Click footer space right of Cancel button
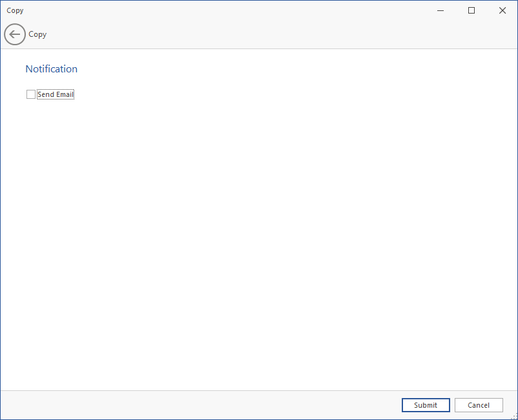This screenshot has width=518, height=420. click(x=510, y=401)
